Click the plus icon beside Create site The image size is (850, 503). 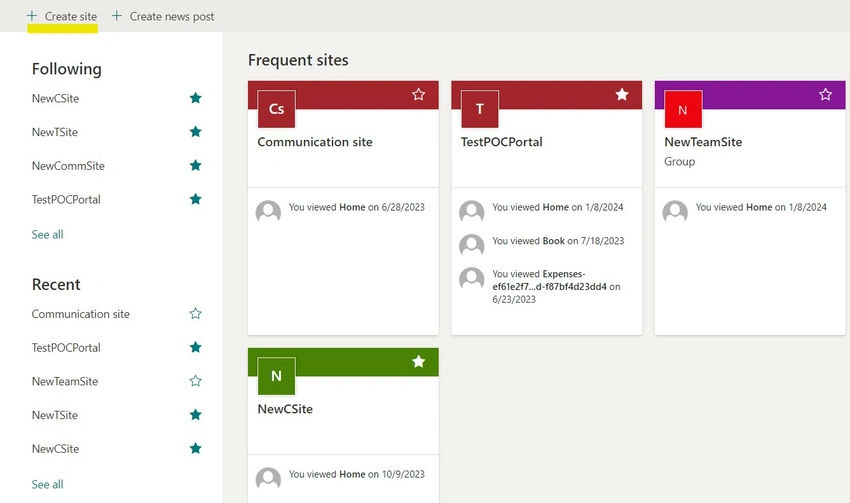[x=32, y=16]
